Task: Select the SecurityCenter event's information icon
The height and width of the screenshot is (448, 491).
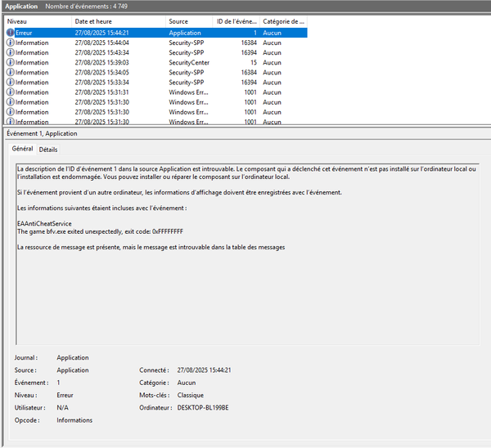Action: click(x=10, y=62)
